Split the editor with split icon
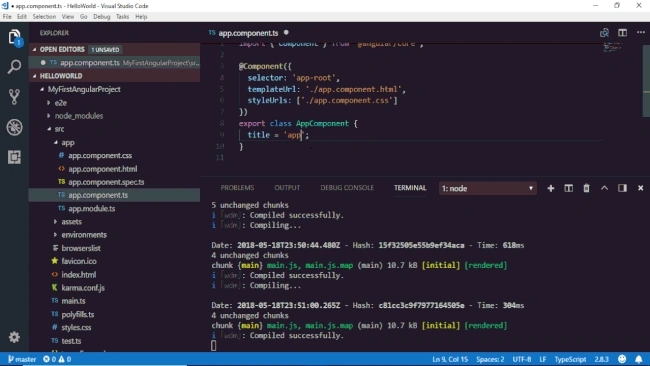Viewport: 650px width, 366px height. pos(622,33)
